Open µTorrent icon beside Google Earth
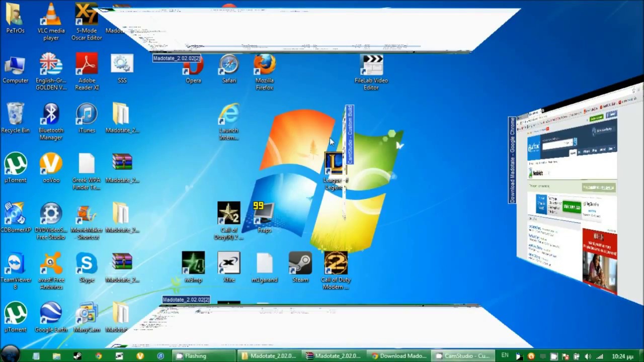Viewport: 644px width, 362px height. (15, 317)
